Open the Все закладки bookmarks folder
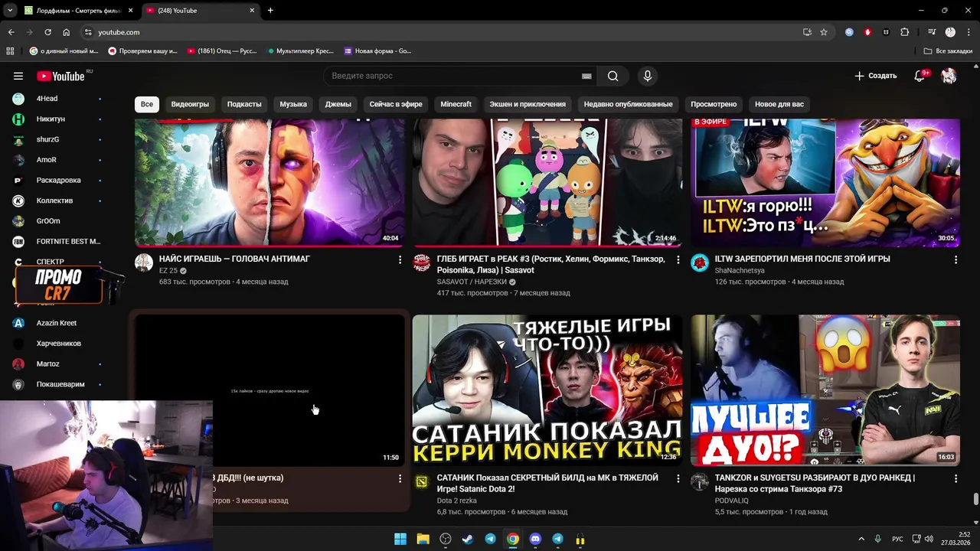The height and width of the screenshot is (551, 980). coord(948,51)
